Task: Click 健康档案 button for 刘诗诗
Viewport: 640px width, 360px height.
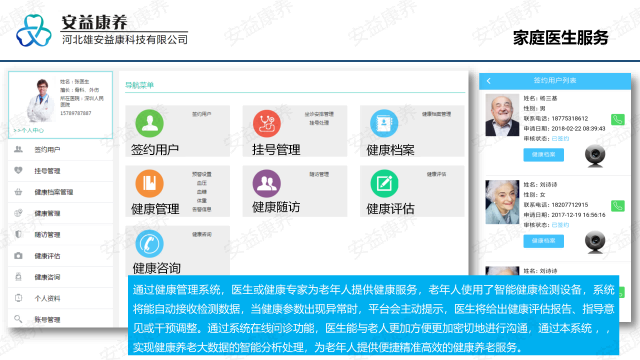Action: click(544, 241)
